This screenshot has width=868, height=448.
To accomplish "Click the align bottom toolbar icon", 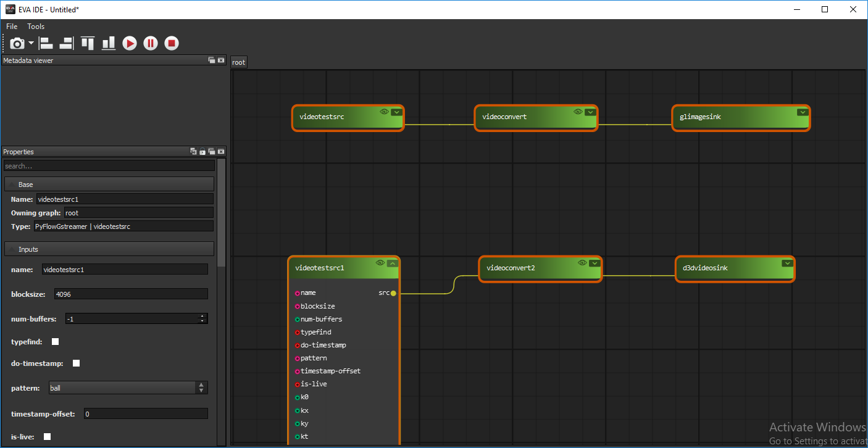I will click(x=109, y=43).
